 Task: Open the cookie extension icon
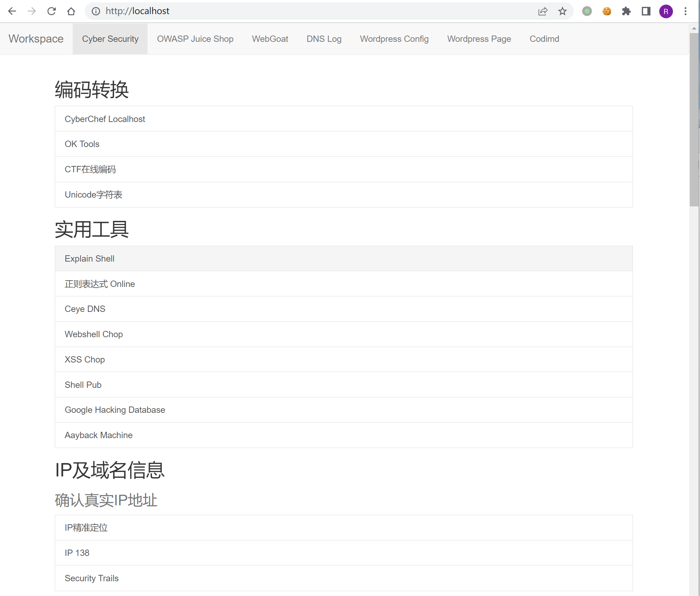(607, 11)
